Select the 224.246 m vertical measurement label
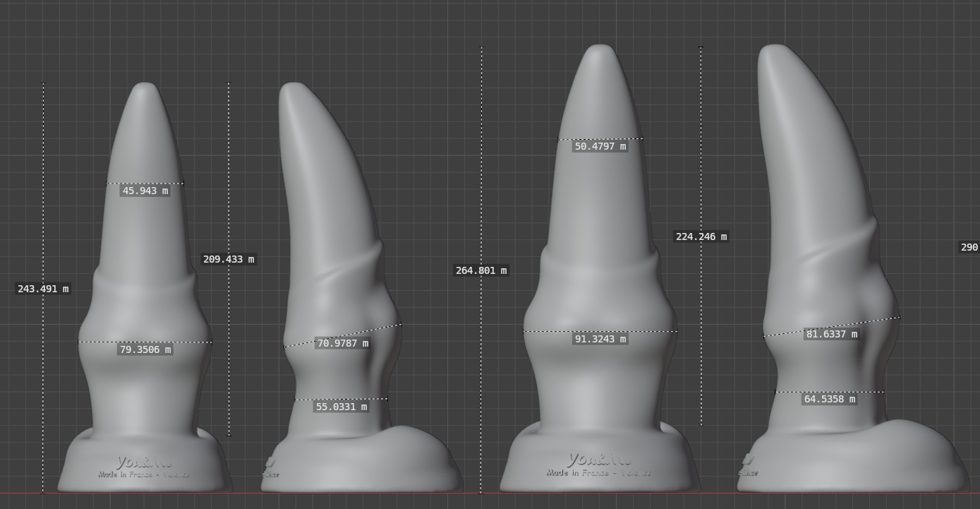This screenshot has height=509, width=980. pos(701,236)
